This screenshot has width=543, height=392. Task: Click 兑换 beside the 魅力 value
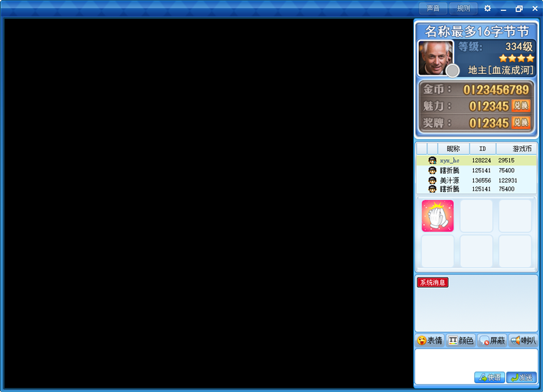point(521,106)
